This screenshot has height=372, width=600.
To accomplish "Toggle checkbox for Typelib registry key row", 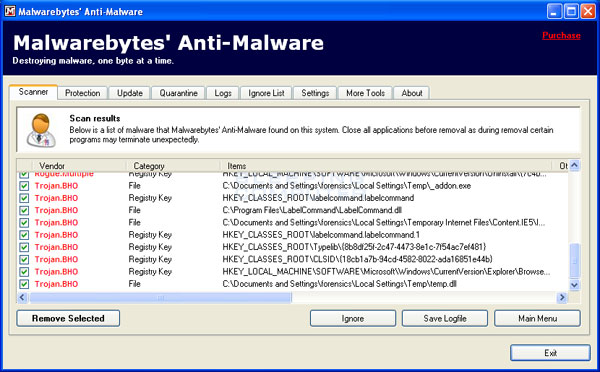I will [x=24, y=247].
